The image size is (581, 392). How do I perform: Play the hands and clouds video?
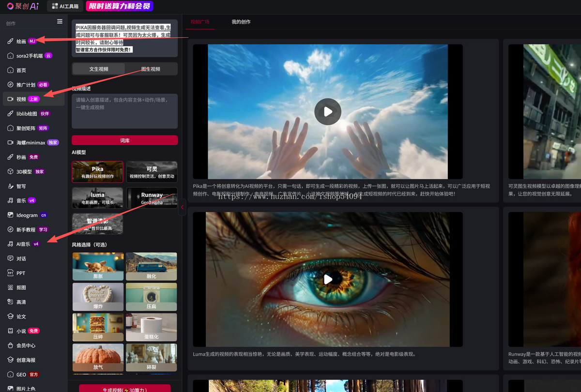[328, 112]
